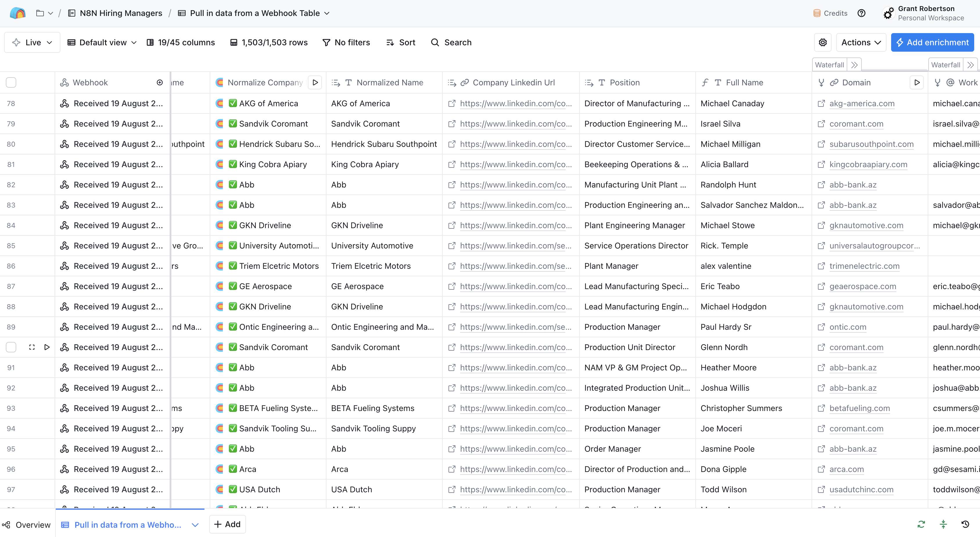Expand the Actions dropdown
The height and width of the screenshot is (537, 980).
861,42
